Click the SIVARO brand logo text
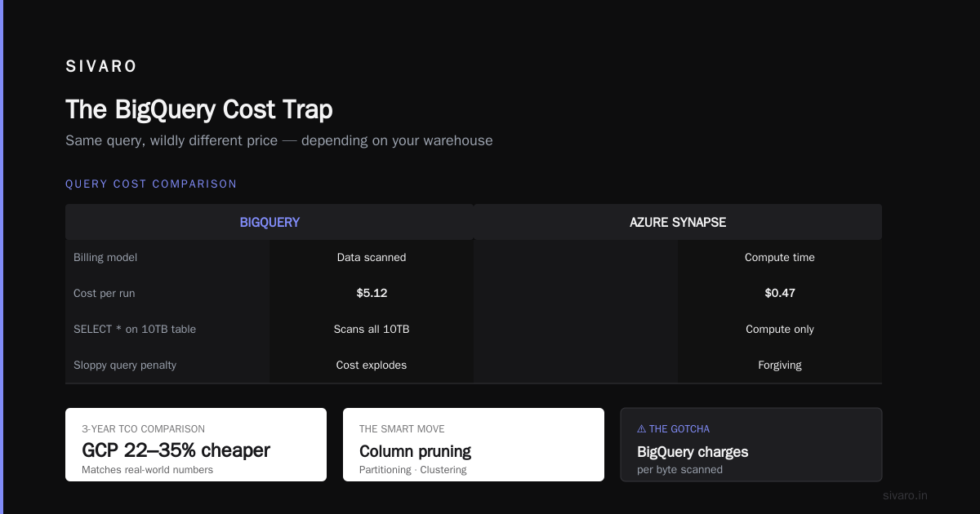 click(x=101, y=67)
